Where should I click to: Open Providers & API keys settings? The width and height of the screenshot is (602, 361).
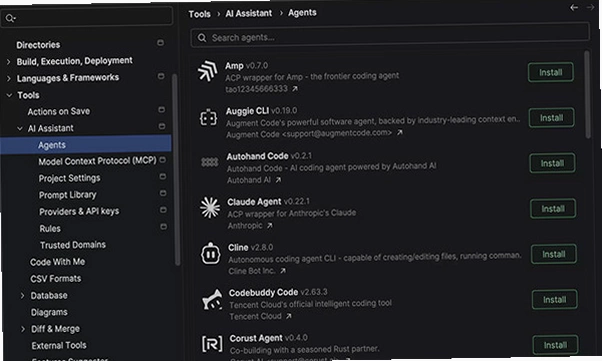pos(79,212)
